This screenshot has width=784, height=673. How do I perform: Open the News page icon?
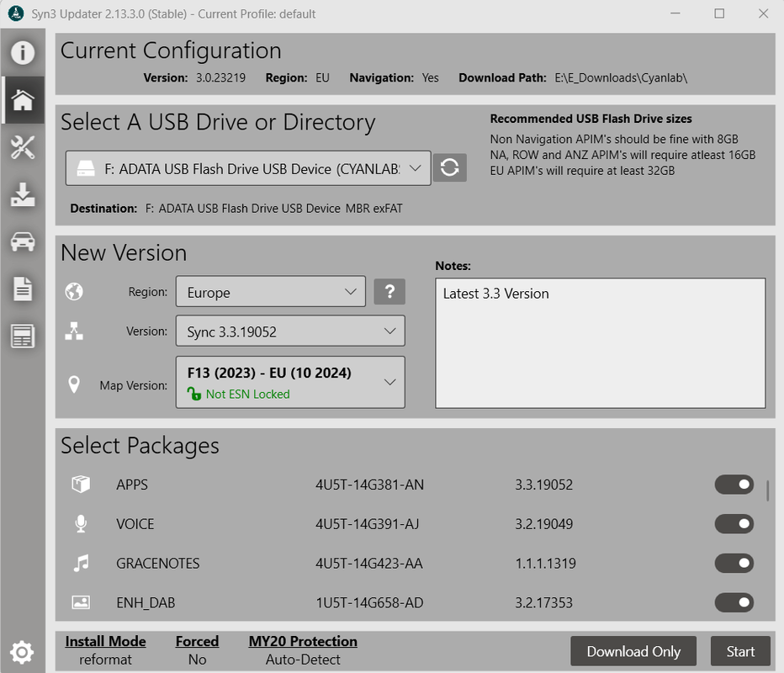[x=23, y=336]
